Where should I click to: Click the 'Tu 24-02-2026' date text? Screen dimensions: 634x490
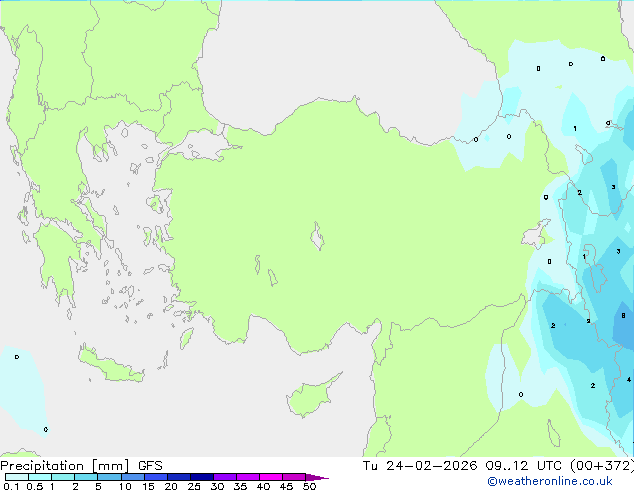coord(420,466)
